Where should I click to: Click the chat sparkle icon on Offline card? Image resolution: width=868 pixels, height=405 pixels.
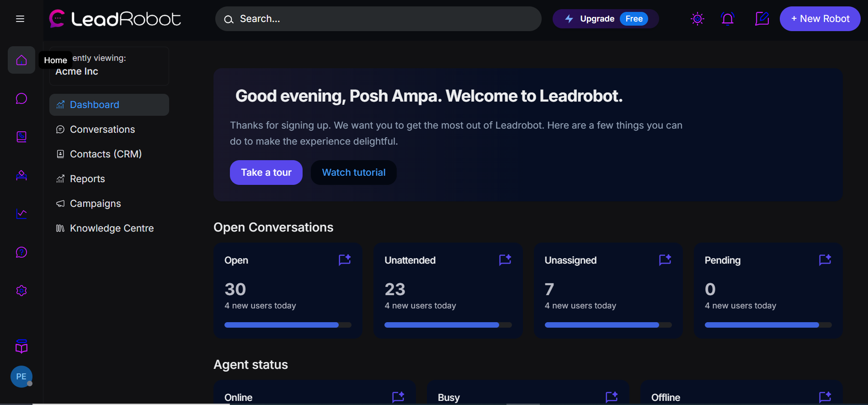tap(825, 397)
